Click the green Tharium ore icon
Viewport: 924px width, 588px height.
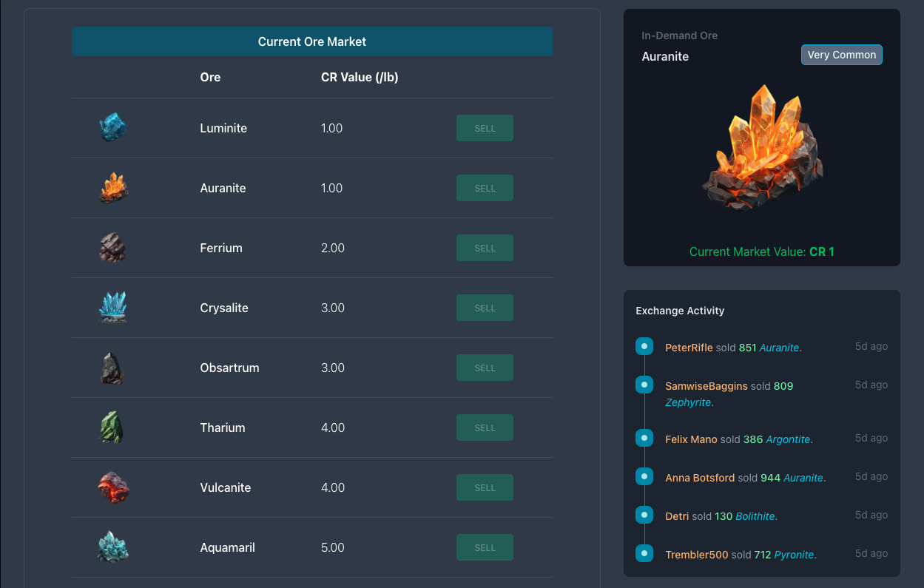113,428
